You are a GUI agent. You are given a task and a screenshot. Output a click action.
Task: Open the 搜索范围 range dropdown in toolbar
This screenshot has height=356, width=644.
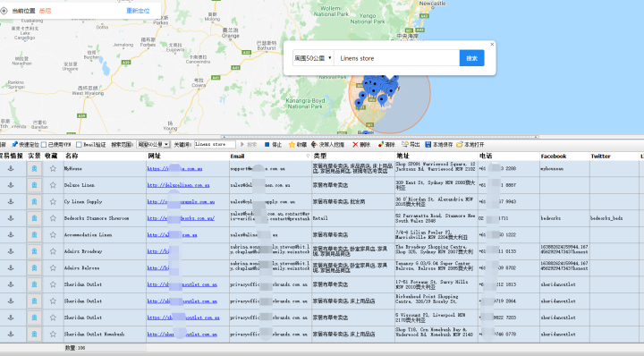click(x=153, y=145)
